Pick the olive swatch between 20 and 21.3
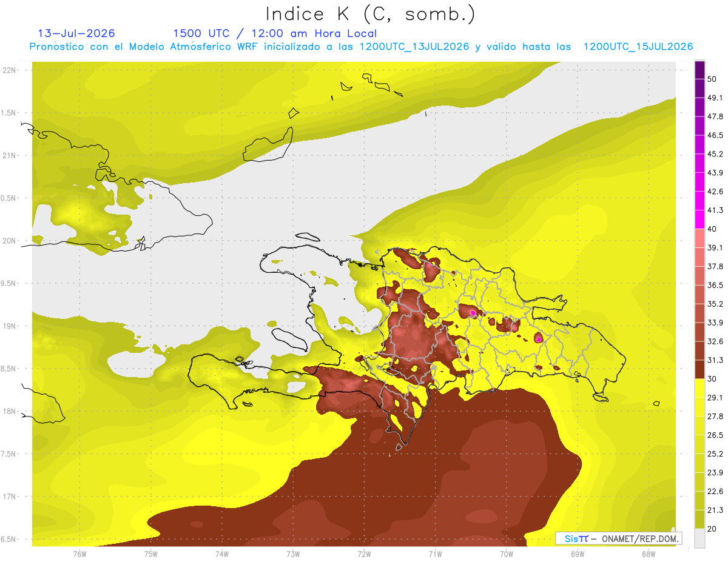728x562 pixels. [699, 520]
